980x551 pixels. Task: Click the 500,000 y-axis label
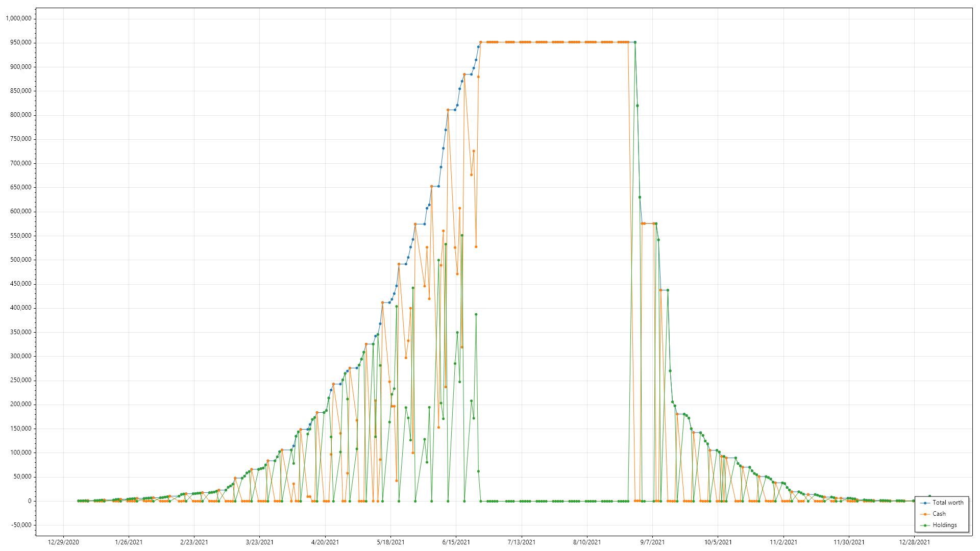[20, 260]
